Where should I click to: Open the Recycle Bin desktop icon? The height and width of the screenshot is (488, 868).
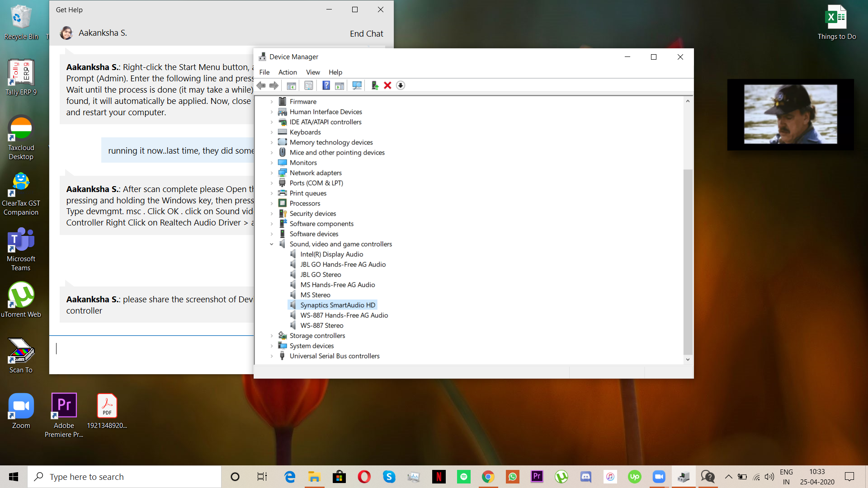click(x=21, y=23)
